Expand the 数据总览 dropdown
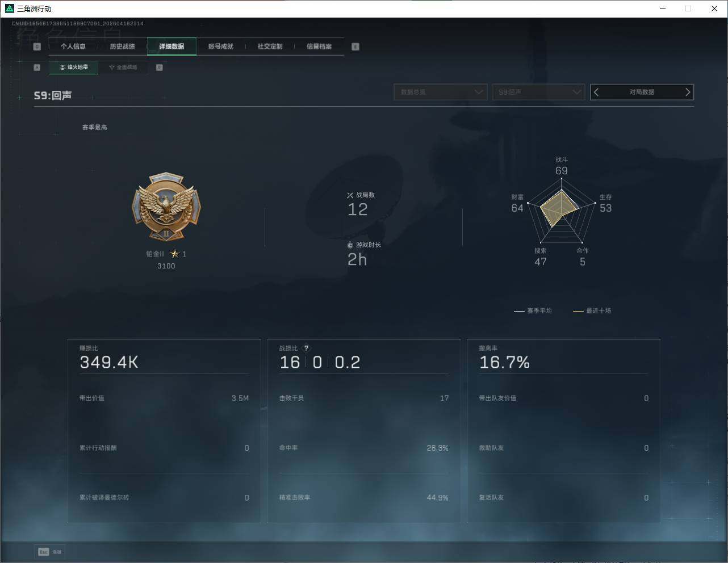 click(x=441, y=92)
